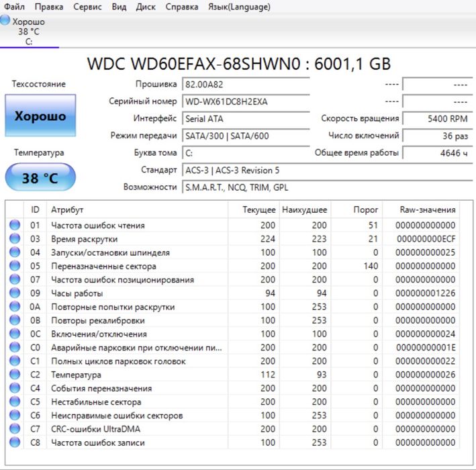Click the status icon for attribute C0
The height and width of the screenshot is (470, 476).
(x=15, y=347)
